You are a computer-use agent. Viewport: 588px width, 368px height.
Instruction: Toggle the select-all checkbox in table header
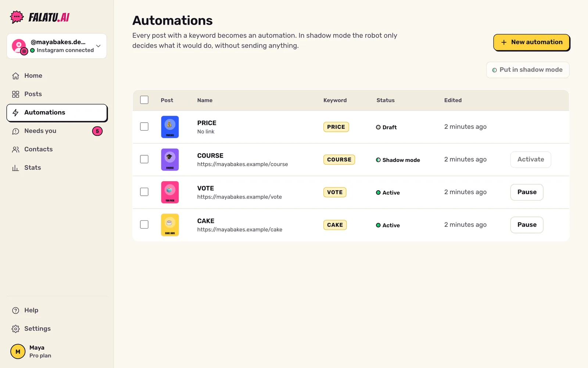click(144, 100)
